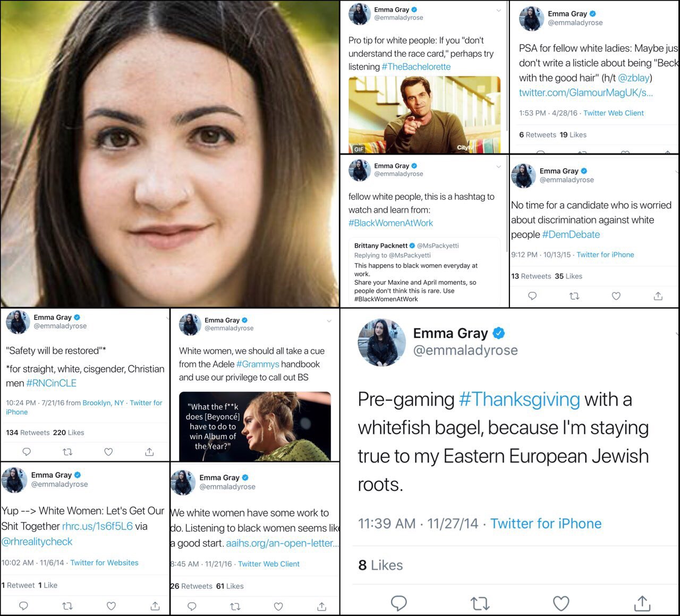
Task: Click reply icon under Thanksgiving whitefish bagel tweet
Action: [x=399, y=603]
